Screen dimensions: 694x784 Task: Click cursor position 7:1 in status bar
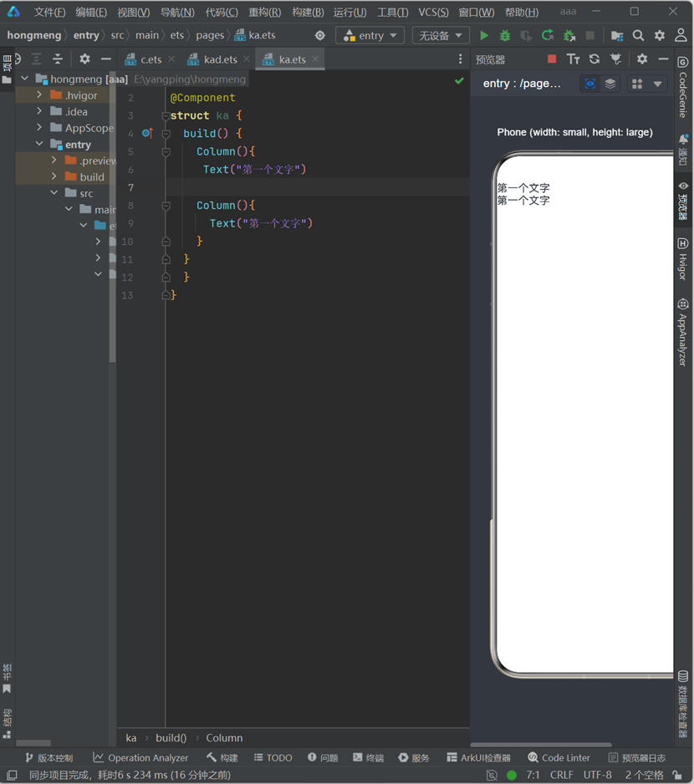533,775
